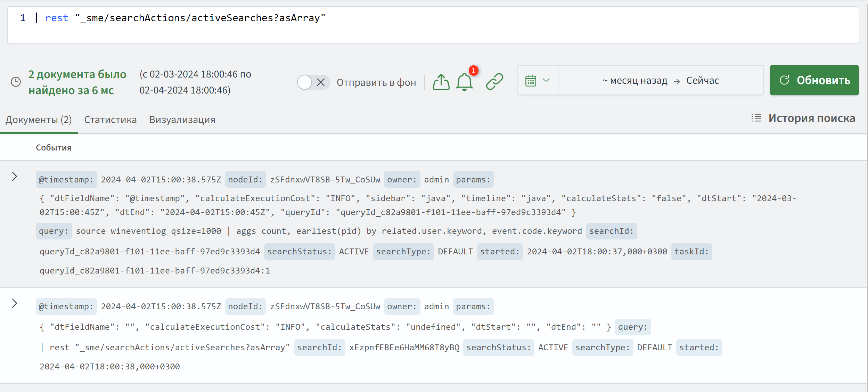This screenshot has height=392, width=868.
Task: Click 'started:' label in first document
Action: point(500,252)
